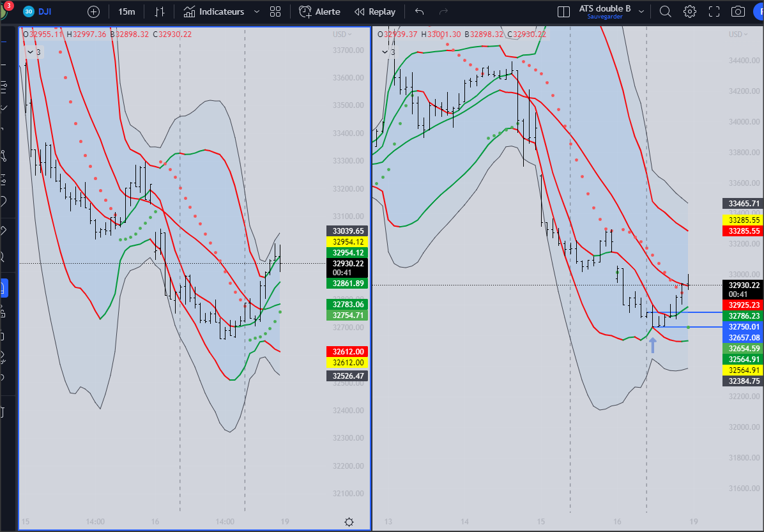Open USD currency dropdown on right chart

click(738, 34)
